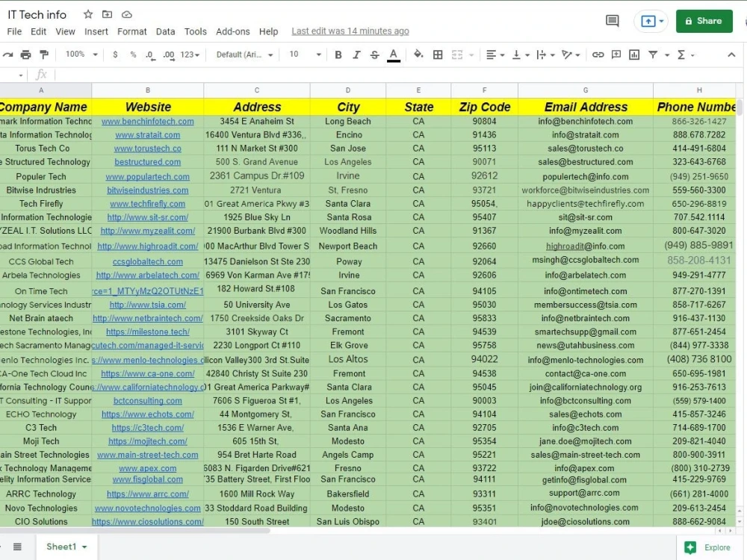The image size is (747, 560).
Task: Open the Help menu
Action: click(269, 31)
